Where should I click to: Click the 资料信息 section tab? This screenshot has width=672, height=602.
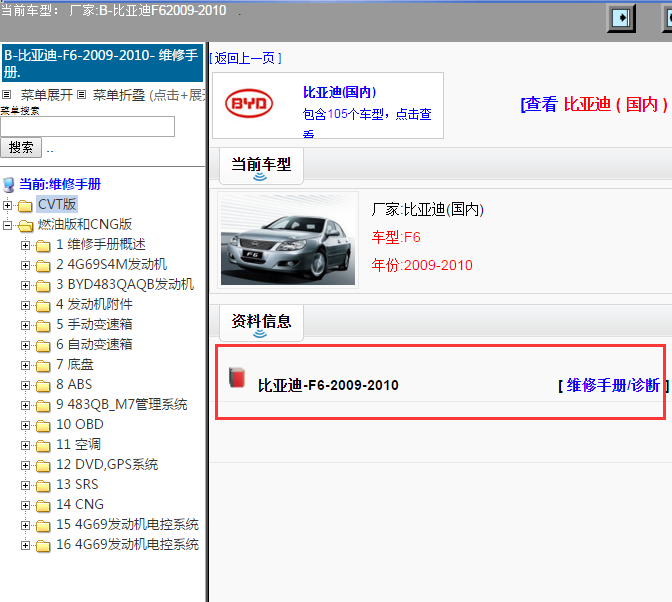[x=261, y=323]
